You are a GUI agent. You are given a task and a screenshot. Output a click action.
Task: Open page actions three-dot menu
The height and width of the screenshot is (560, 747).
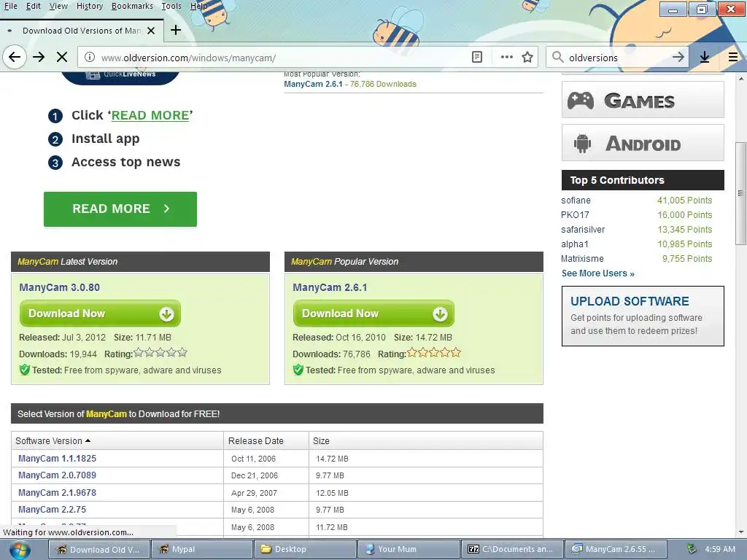(x=507, y=57)
